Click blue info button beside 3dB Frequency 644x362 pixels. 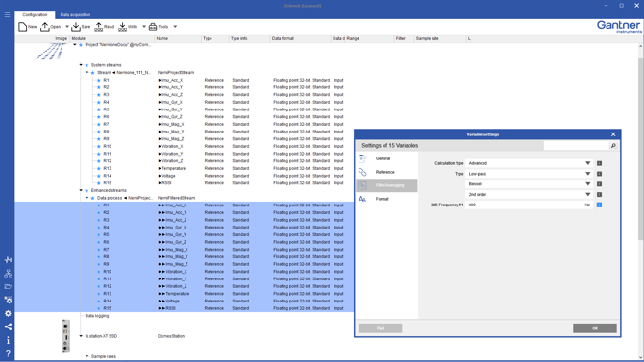point(599,205)
